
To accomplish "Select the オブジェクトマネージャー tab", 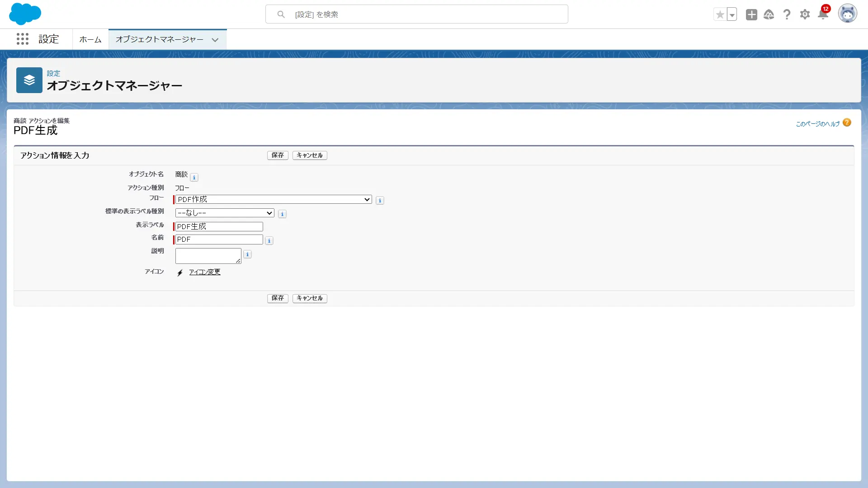I will pos(159,39).
